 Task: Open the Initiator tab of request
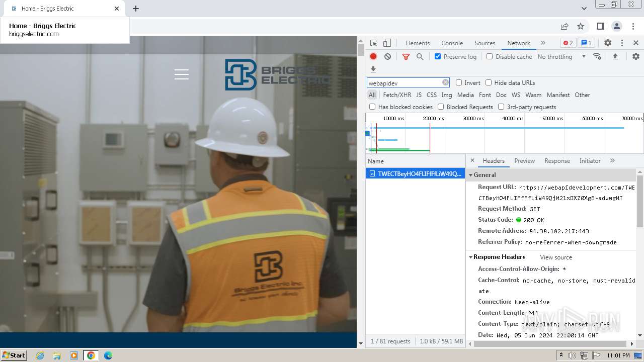[590, 161]
